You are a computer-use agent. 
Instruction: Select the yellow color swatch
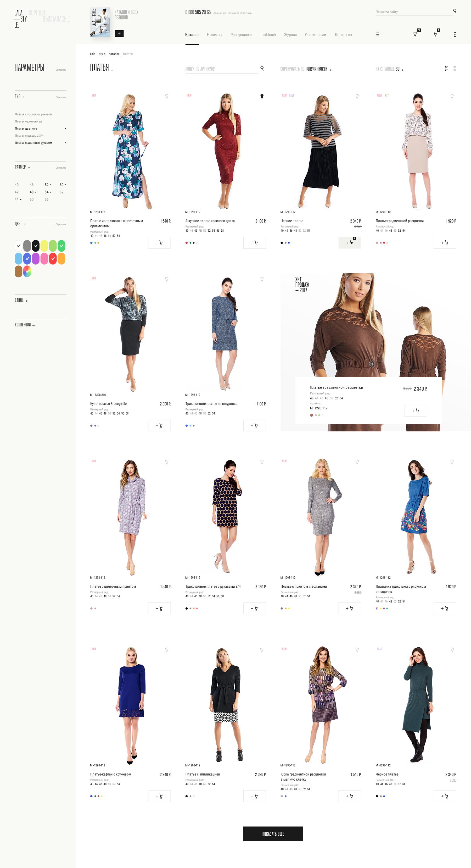(44, 246)
